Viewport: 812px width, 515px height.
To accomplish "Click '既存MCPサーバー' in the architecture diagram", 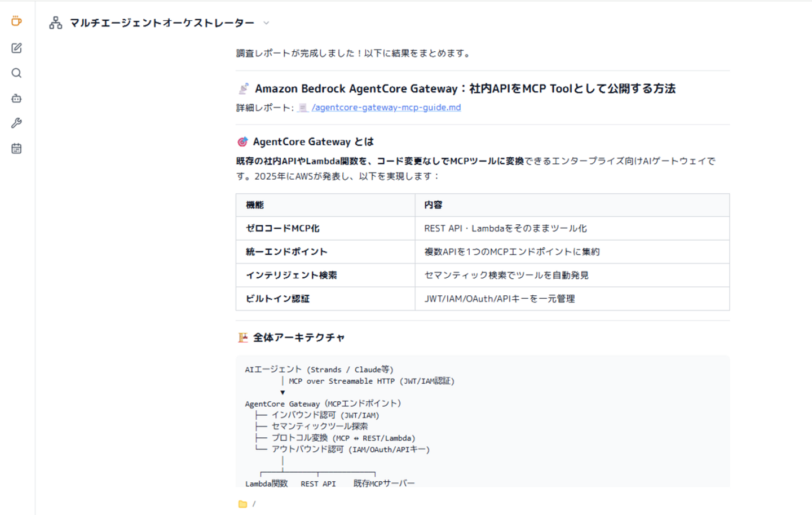I will click(x=384, y=483).
